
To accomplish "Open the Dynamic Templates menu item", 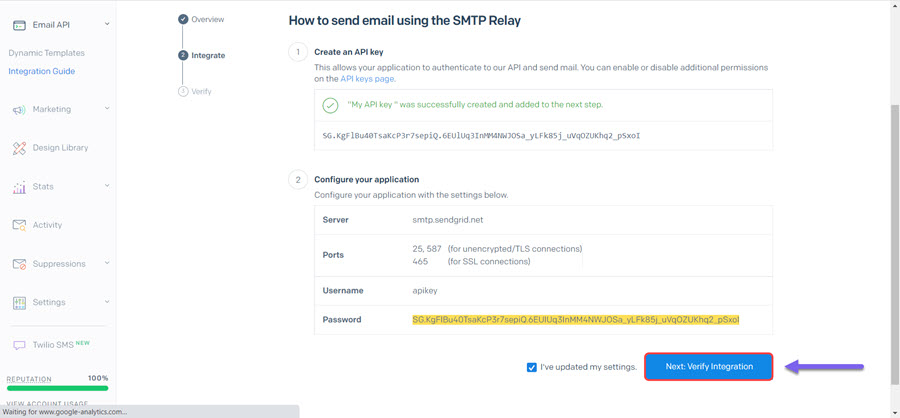I will (46, 53).
